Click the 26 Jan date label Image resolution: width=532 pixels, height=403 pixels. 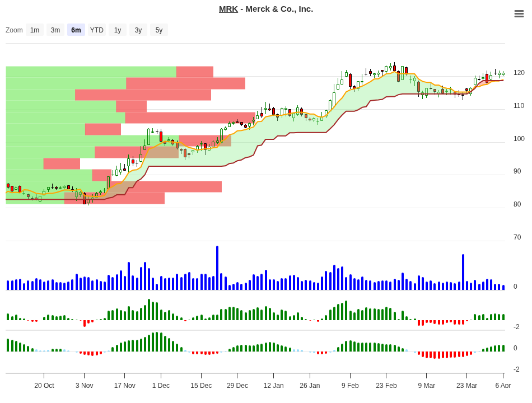[x=310, y=385]
